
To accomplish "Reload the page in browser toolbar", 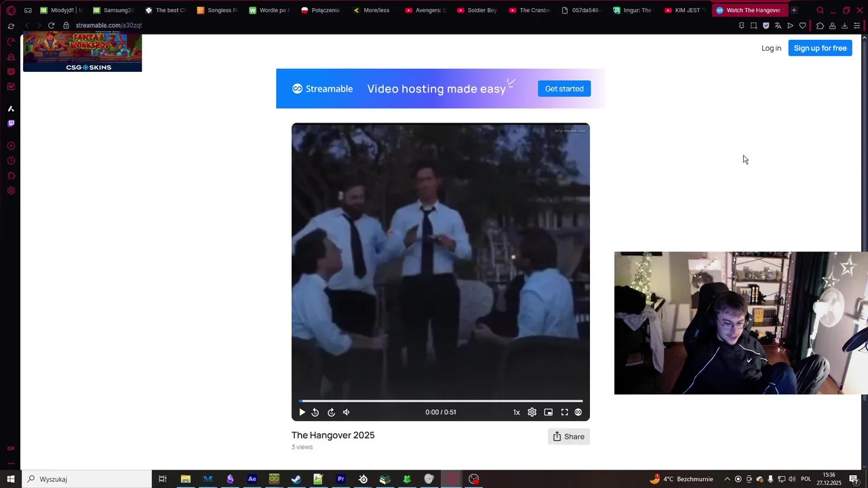I will [51, 25].
